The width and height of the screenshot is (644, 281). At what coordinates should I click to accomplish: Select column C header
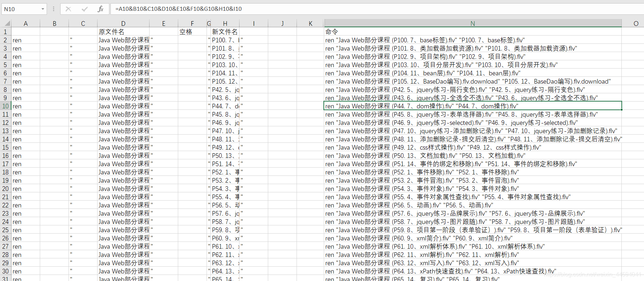tap(83, 23)
